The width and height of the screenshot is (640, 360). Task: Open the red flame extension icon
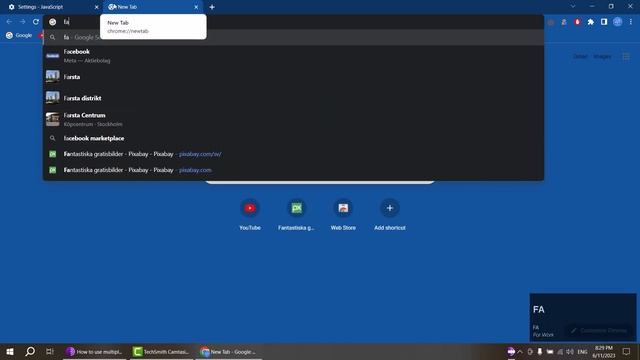[x=577, y=22]
